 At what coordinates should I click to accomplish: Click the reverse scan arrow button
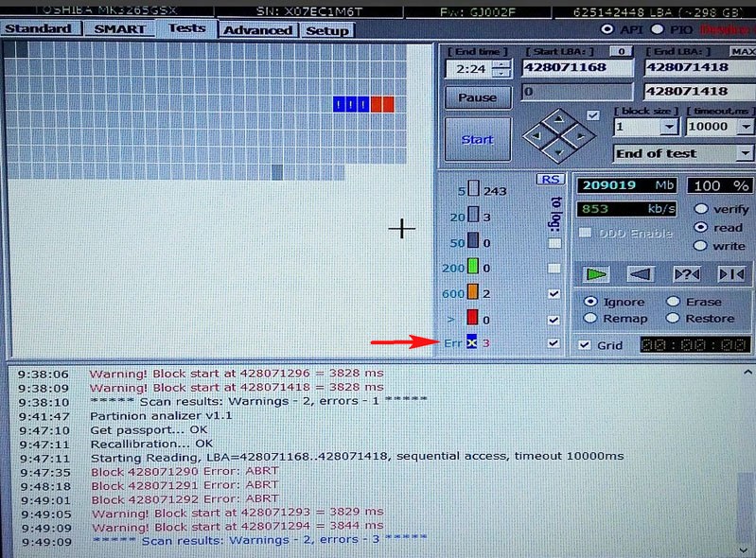click(x=641, y=274)
